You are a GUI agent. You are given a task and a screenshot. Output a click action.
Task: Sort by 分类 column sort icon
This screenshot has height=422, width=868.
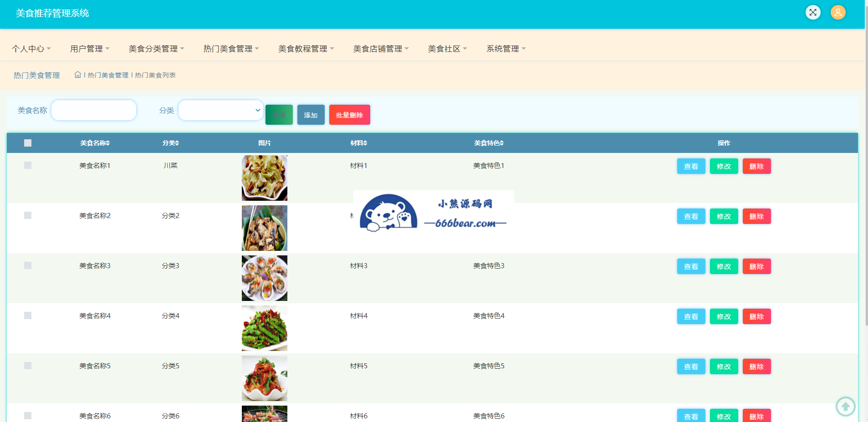(177, 143)
